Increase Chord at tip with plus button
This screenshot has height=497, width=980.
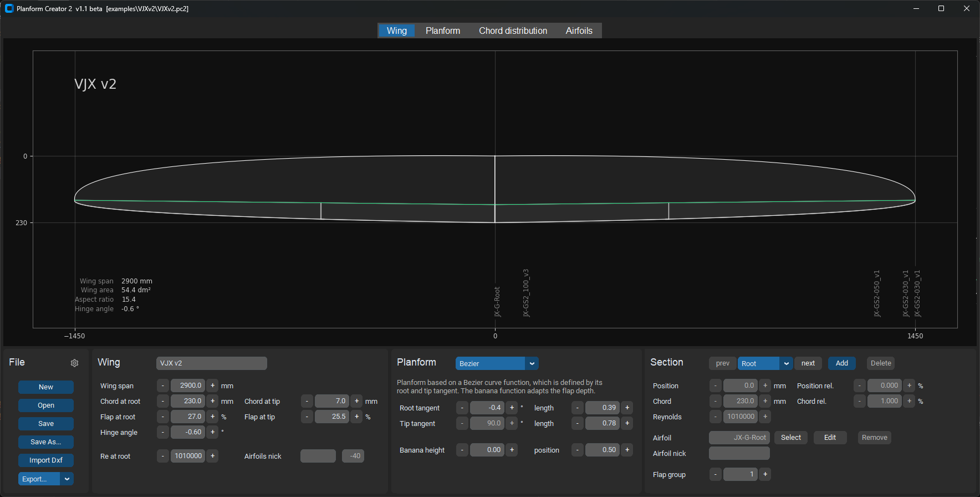pyautogui.click(x=357, y=401)
